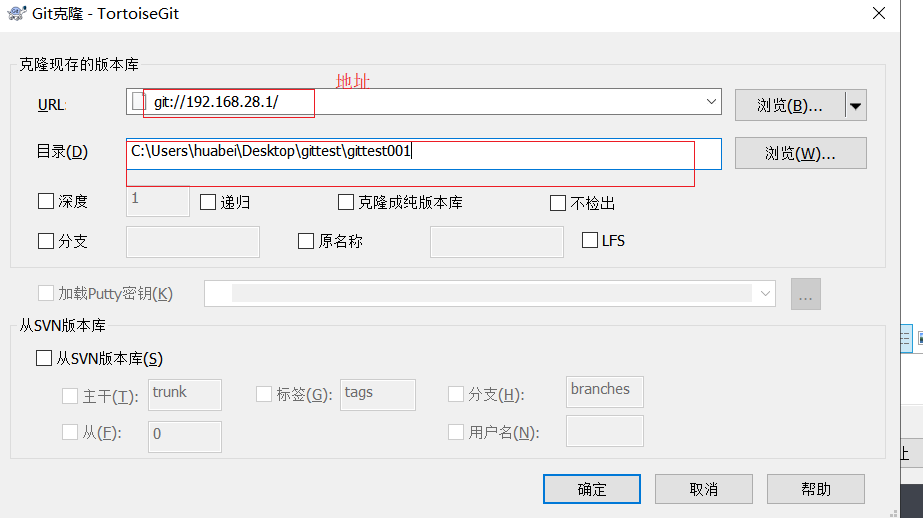Check the 原名称 (origin name) checkbox
The width and height of the screenshot is (923, 518).
click(306, 241)
